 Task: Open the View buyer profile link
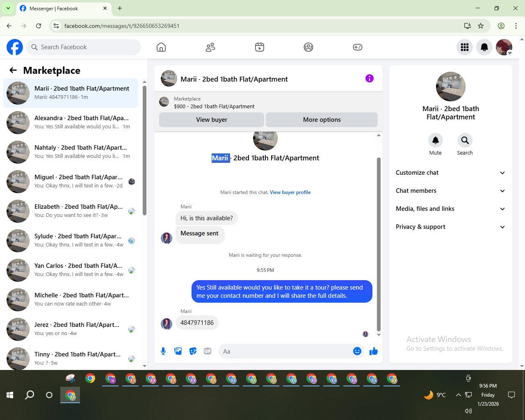pyautogui.click(x=290, y=192)
